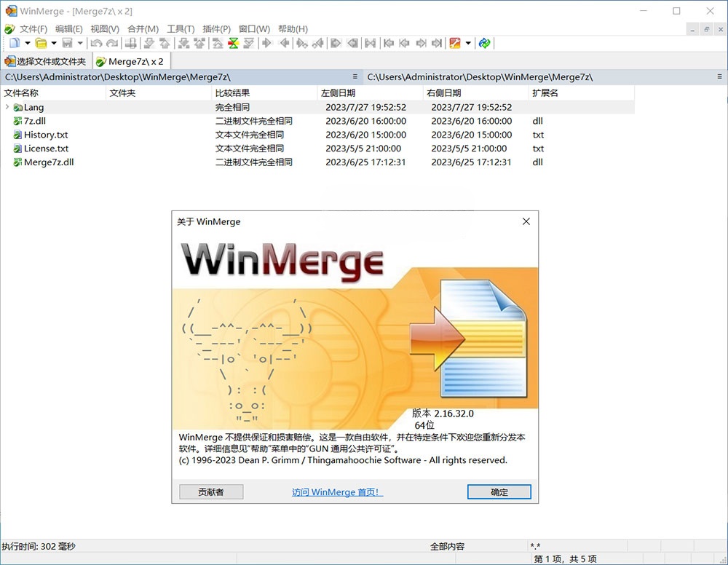Open the 窗口(W) menu
Screen dimensions: 728x565
[x=254, y=29]
